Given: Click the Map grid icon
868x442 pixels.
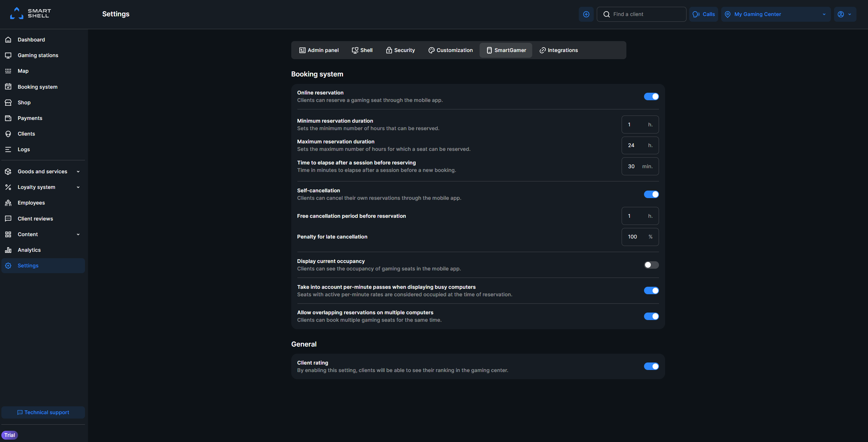Looking at the screenshot, I should 8,71.
